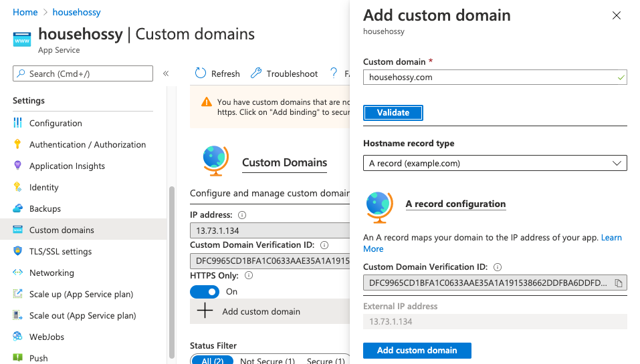Screen dimensions: 640x364
Task: Click the search magnifier icon
Action: [x=21, y=73]
